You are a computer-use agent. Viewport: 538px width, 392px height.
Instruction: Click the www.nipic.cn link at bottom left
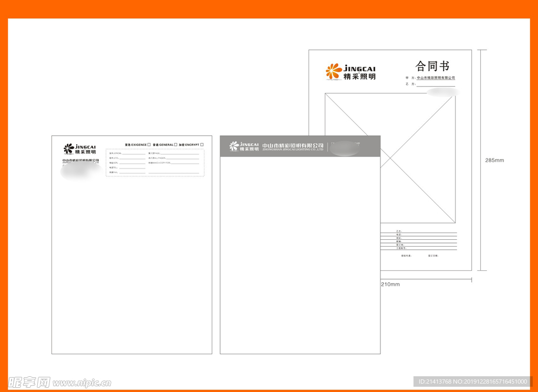(82, 383)
